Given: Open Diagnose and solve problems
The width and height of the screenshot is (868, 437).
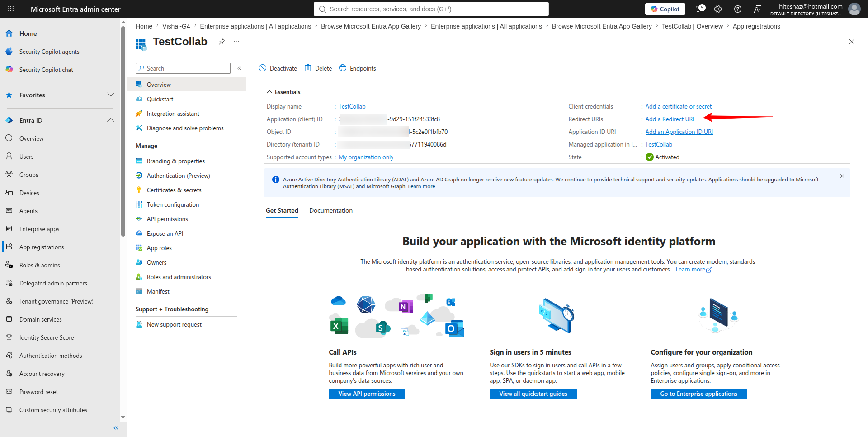Looking at the screenshot, I should click(186, 128).
